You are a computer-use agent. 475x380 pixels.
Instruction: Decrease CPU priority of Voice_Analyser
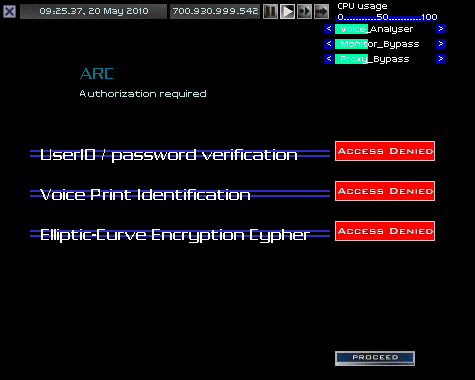click(329, 29)
